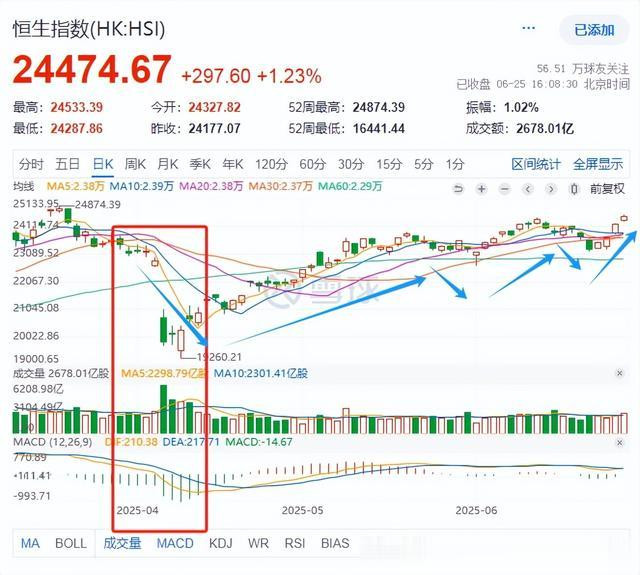Open the three-dot more options menu
The height and width of the screenshot is (575, 640).
click(x=529, y=28)
